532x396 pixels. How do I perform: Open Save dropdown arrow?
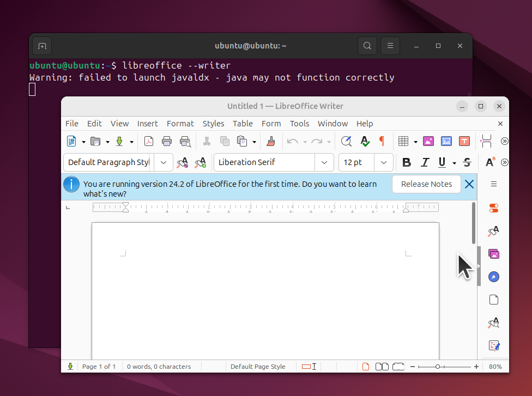[132, 142]
